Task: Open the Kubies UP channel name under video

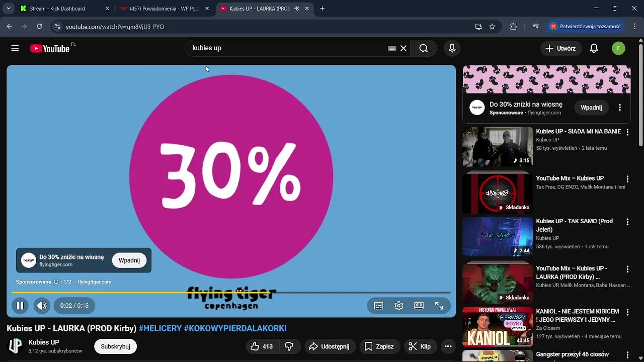Action: pyautogui.click(x=44, y=342)
